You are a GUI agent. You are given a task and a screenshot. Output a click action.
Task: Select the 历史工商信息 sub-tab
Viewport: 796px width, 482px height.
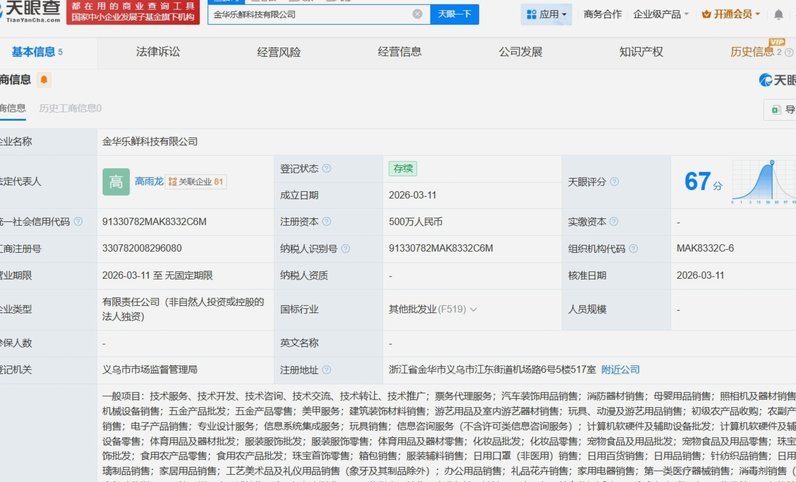[70, 108]
